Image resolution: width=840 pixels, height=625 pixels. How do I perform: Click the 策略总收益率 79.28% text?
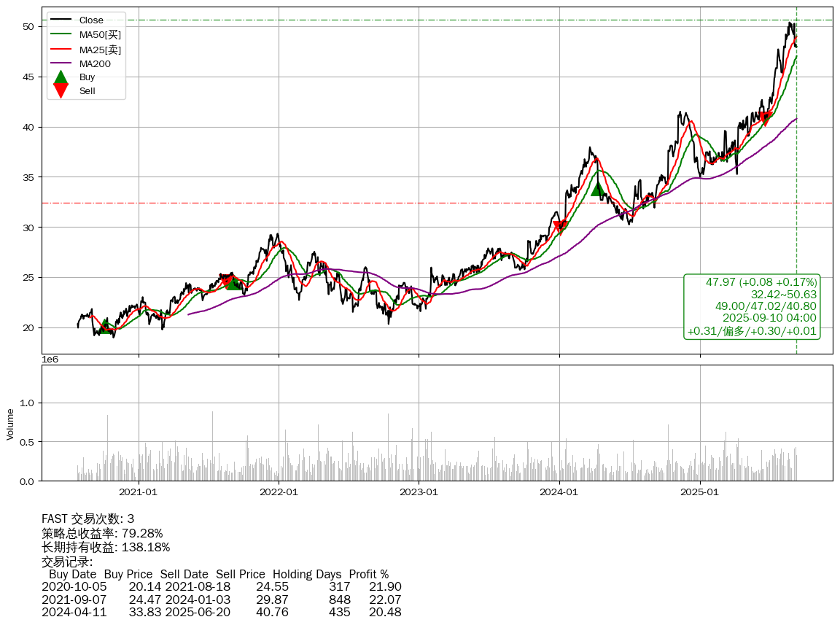click(102, 533)
